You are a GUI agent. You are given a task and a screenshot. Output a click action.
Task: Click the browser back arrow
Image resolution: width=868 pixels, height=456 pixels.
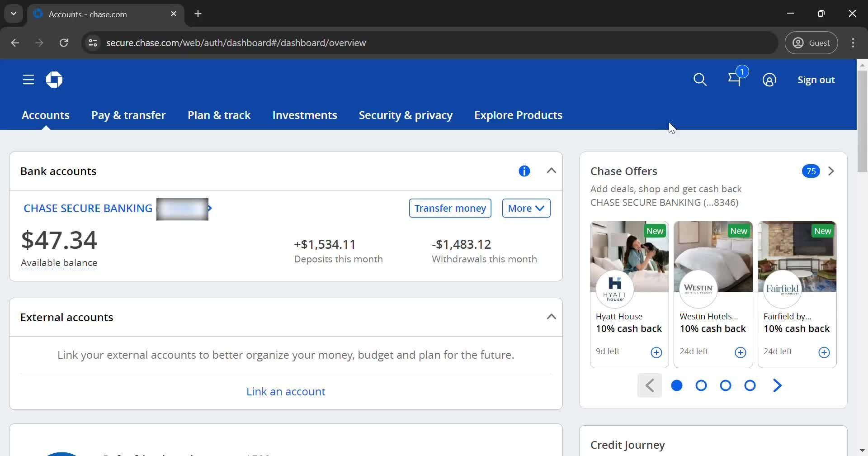pyautogui.click(x=15, y=43)
